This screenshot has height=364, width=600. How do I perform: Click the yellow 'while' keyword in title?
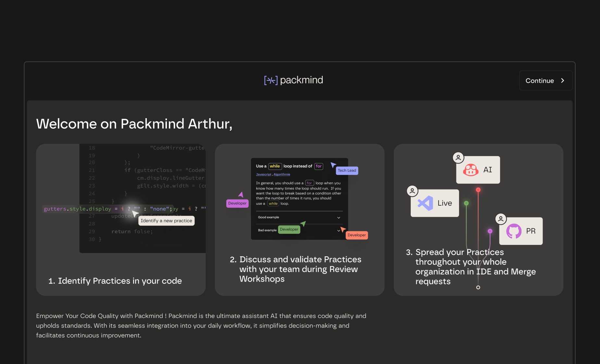[x=275, y=166]
